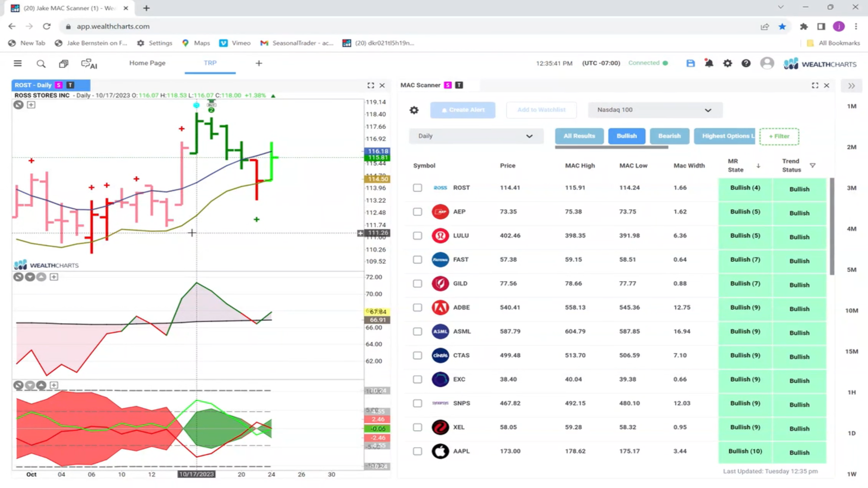Open alerts bell icon in top bar

709,63
